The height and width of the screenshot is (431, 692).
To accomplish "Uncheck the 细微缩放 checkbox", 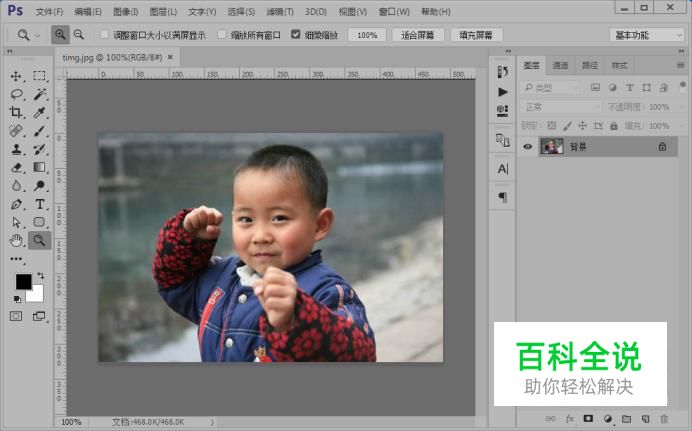I will point(296,34).
